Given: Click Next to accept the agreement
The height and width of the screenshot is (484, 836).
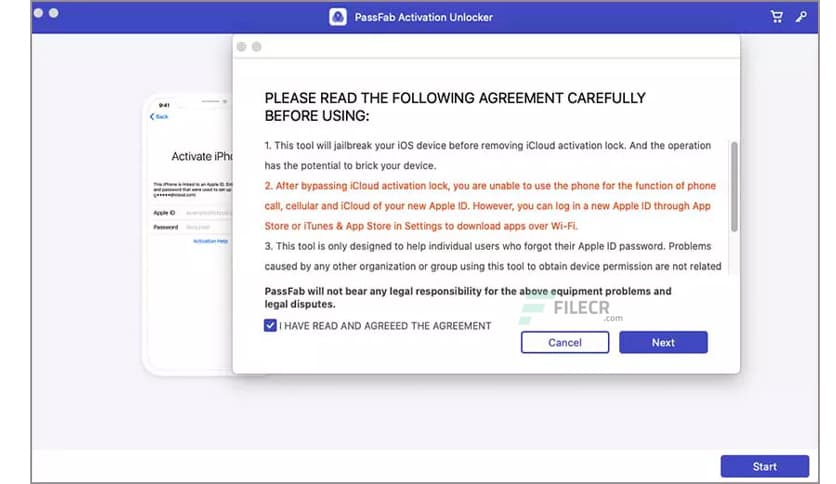Looking at the screenshot, I should 663,342.
